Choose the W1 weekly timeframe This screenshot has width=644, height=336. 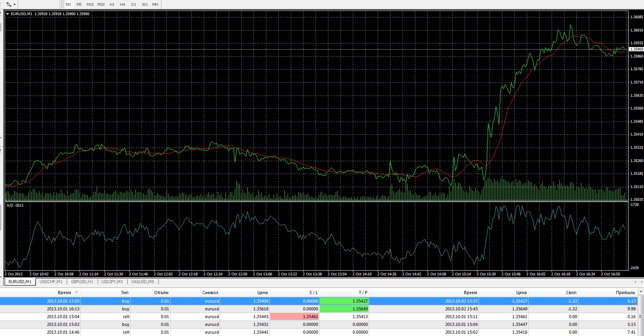145,4
